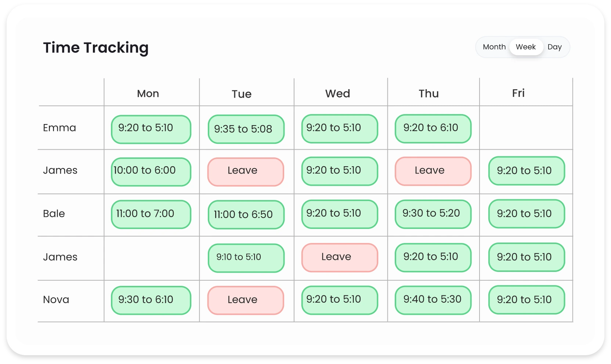Viewport: 611px width, 364px height.
Task: Select the Nova row name
Action: [56, 300]
